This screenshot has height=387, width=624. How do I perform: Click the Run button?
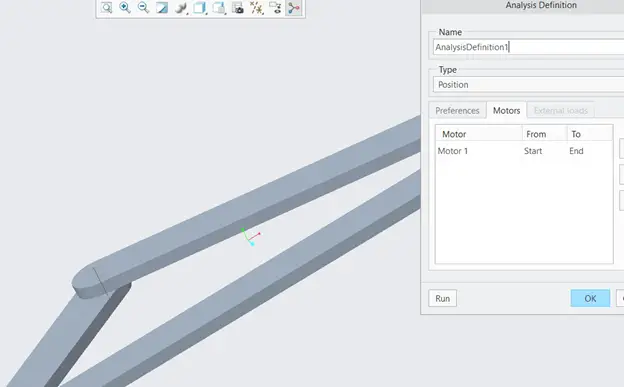443,298
